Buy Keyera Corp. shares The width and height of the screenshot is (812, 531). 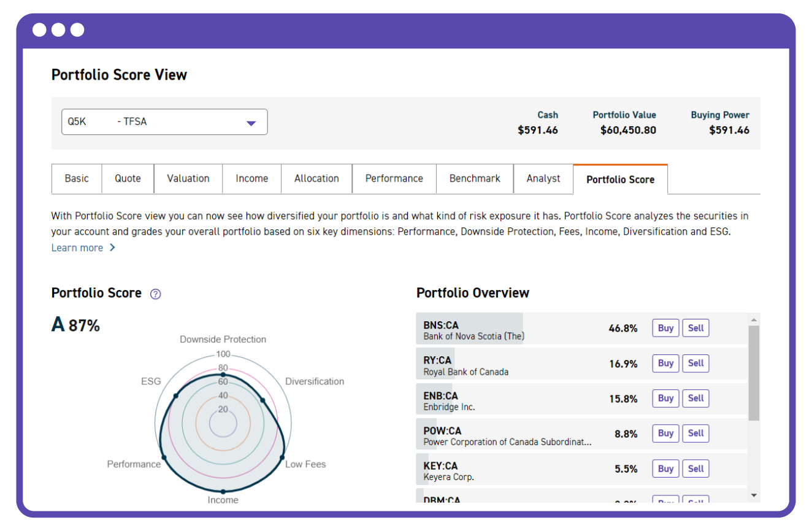pyautogui.click(x=665, y=468)
